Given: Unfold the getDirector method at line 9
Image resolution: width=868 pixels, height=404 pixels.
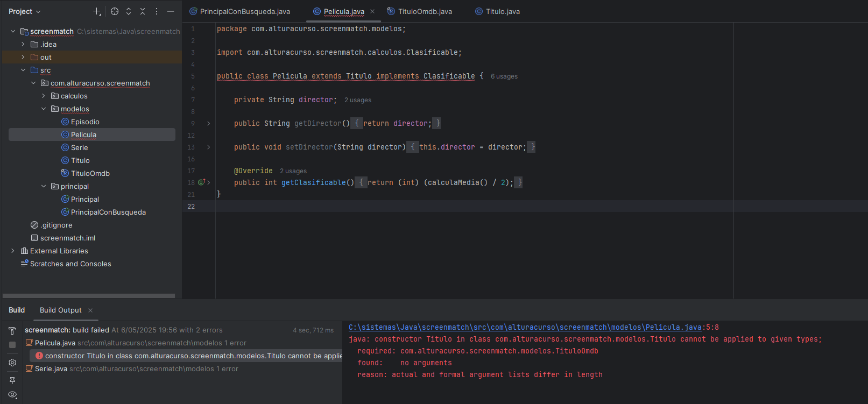Looking at the screenshot, I should point(209,124).
